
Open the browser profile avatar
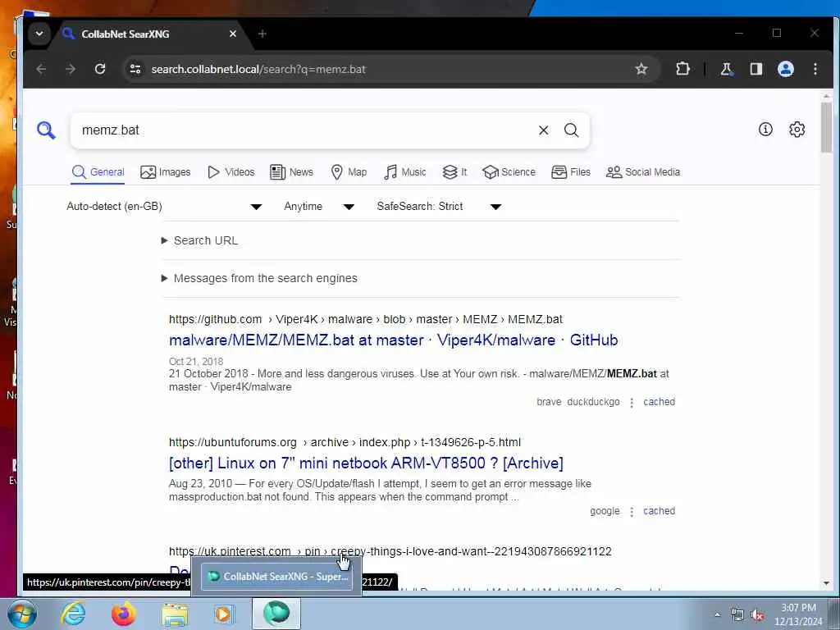coord(785,69)
